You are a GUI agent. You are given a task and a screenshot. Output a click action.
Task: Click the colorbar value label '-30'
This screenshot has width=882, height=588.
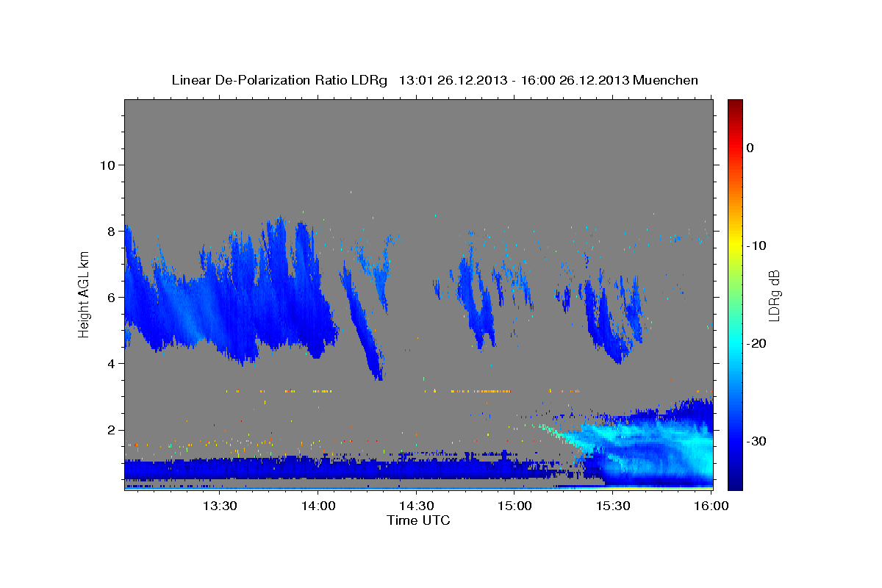click(757, 441)
